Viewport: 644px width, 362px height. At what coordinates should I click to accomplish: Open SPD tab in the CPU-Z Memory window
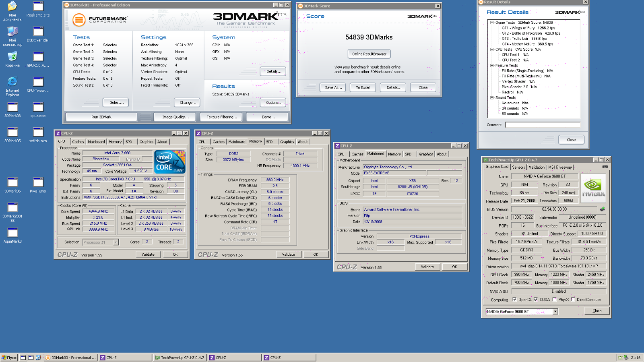[269, 142]
